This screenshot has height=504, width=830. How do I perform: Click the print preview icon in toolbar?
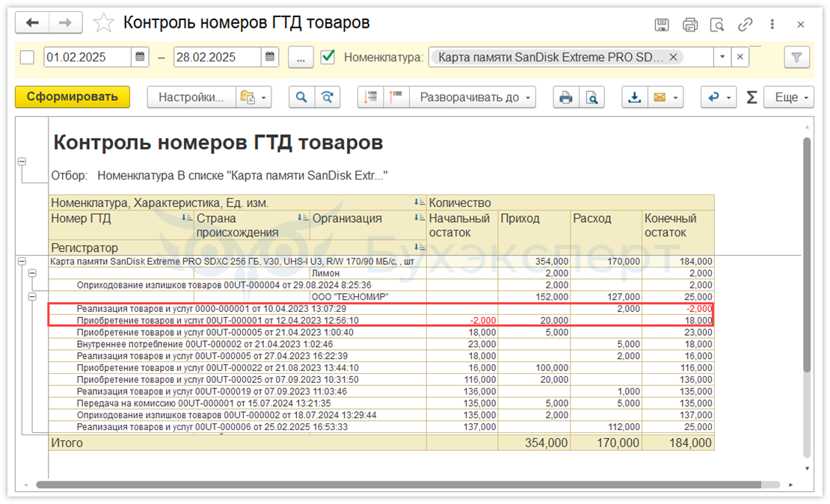[591, 97]
